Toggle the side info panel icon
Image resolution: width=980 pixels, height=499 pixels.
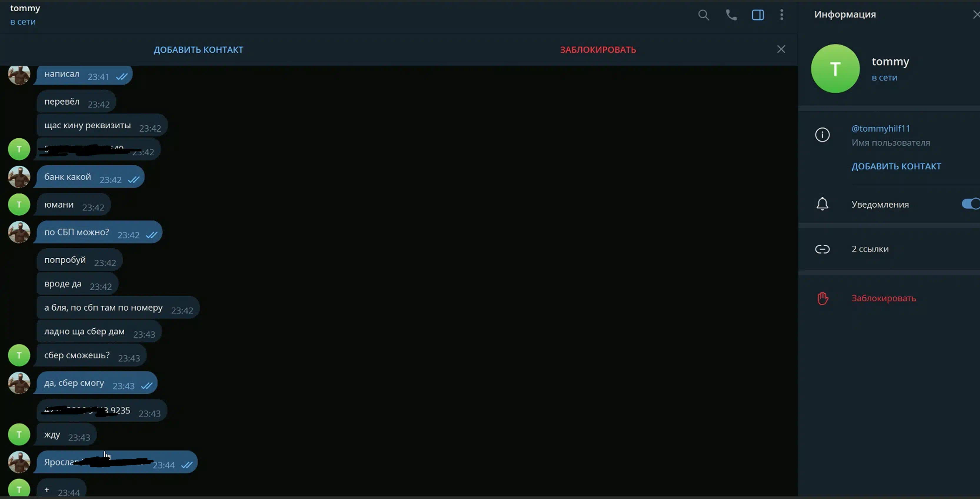pyautogui.click(x=758, y=15)
